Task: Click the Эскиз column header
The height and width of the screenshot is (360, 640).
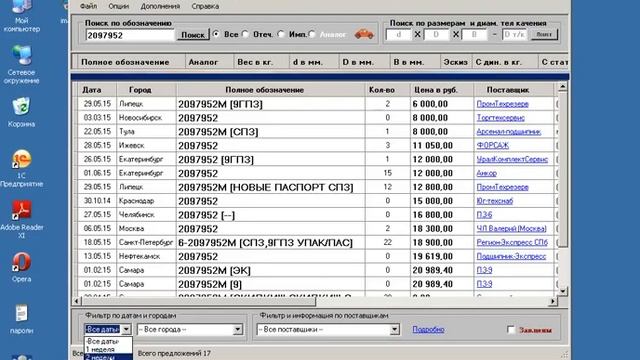Action: click(456, 62)
